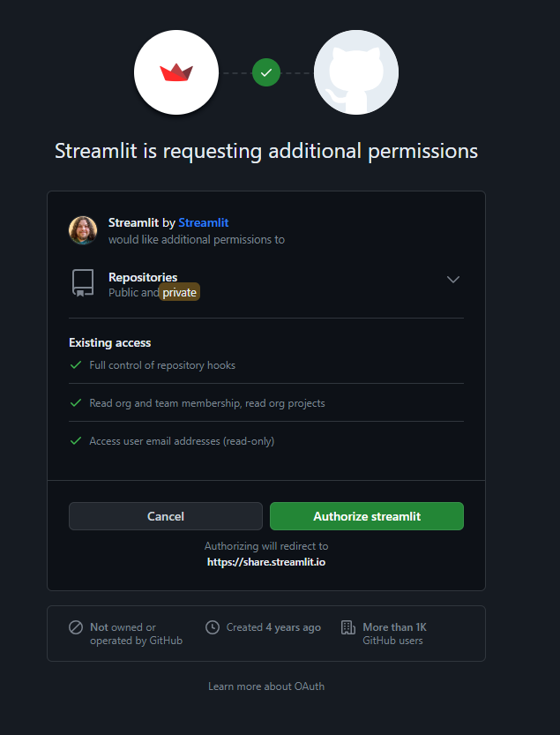The height and width of the screenshot is (735, 560).
Task: Click the 'Not owned or operated by GitHub' icon
Action: click(x=75, y=627)
